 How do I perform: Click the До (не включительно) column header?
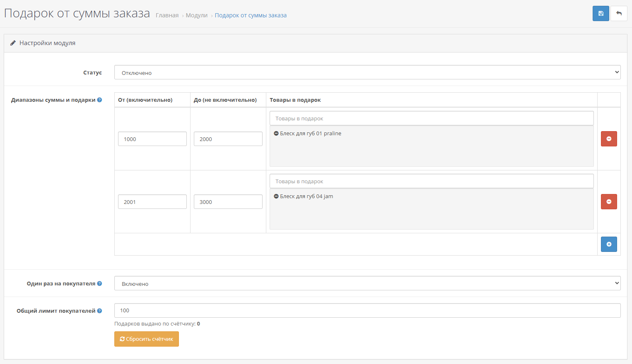coord(225,100)
